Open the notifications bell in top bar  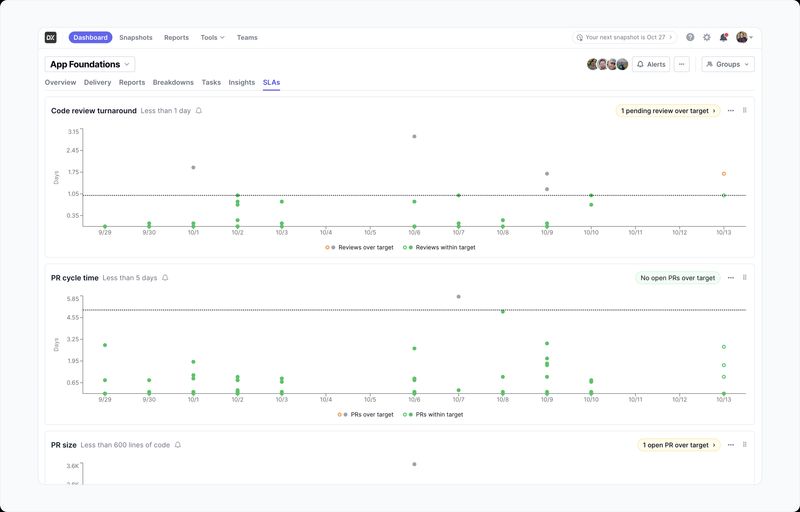coord(724,37)
